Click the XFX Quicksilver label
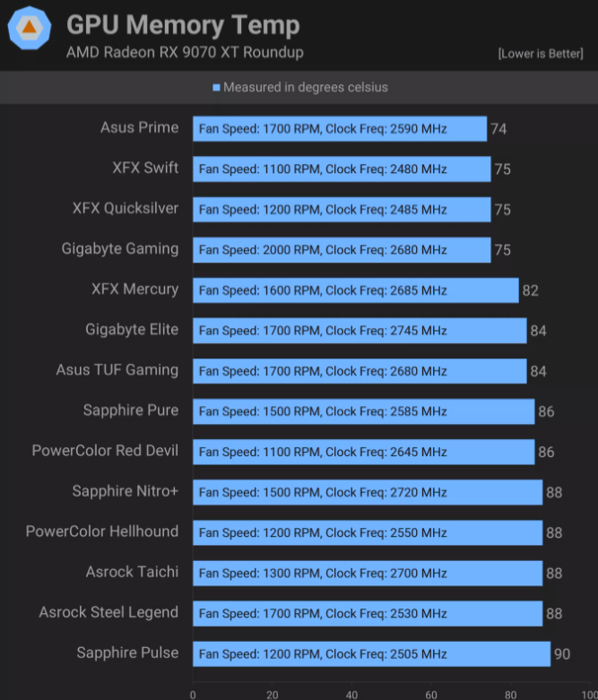The height and width of the screenshot is (700, 598). click(126, 209)
